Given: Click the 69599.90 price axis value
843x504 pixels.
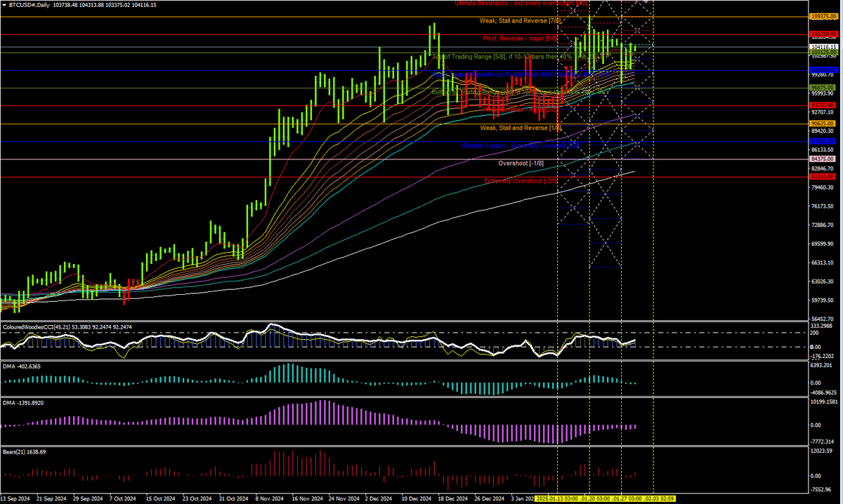Looking at the screenshot, I should [x=823, y=244].
